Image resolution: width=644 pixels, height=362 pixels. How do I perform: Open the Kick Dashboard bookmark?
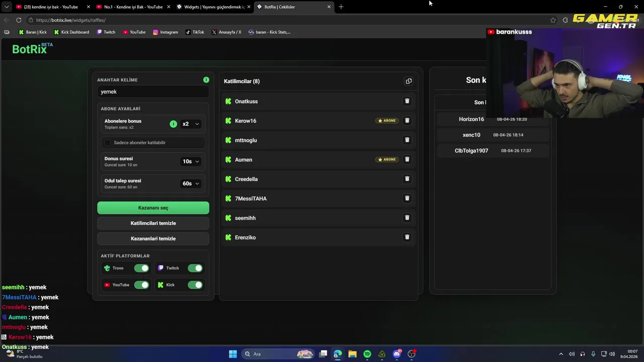point(71,32)
